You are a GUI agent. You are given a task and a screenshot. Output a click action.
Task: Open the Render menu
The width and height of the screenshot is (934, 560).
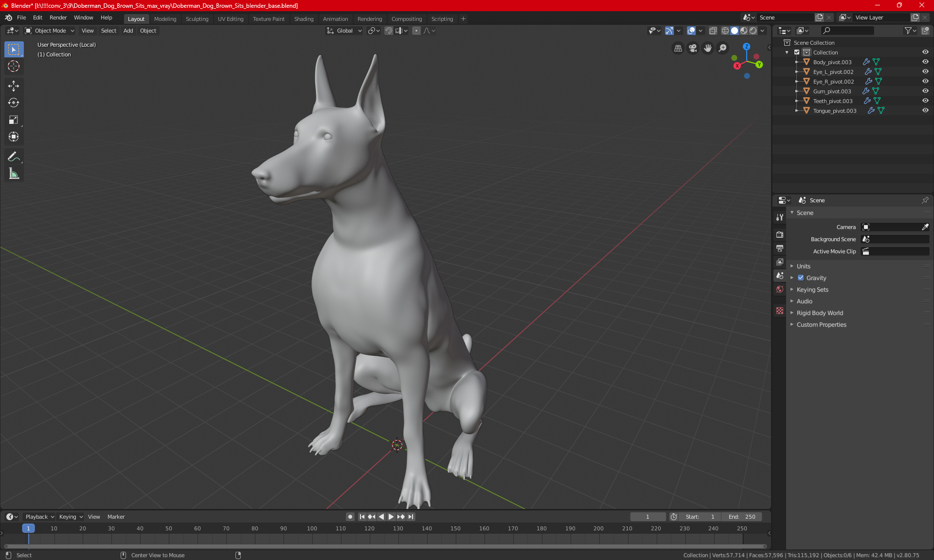[58, 17]
